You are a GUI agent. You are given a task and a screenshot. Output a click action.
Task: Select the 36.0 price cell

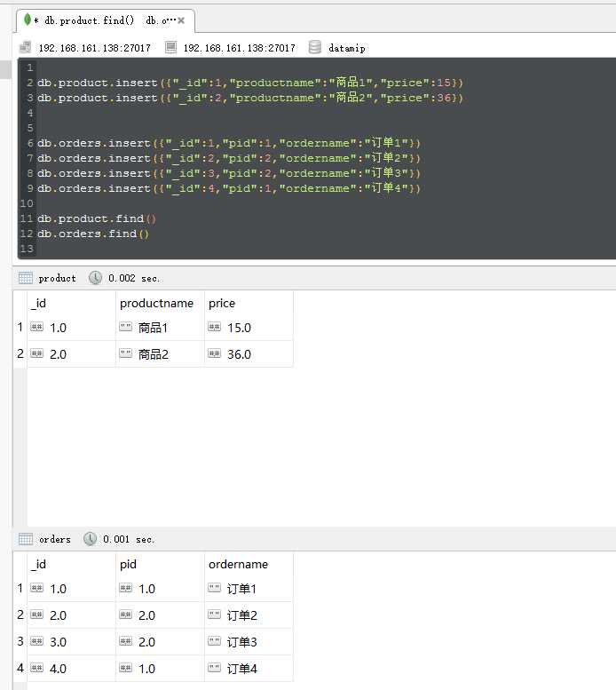pyautogui.click(x=249, y=354)
